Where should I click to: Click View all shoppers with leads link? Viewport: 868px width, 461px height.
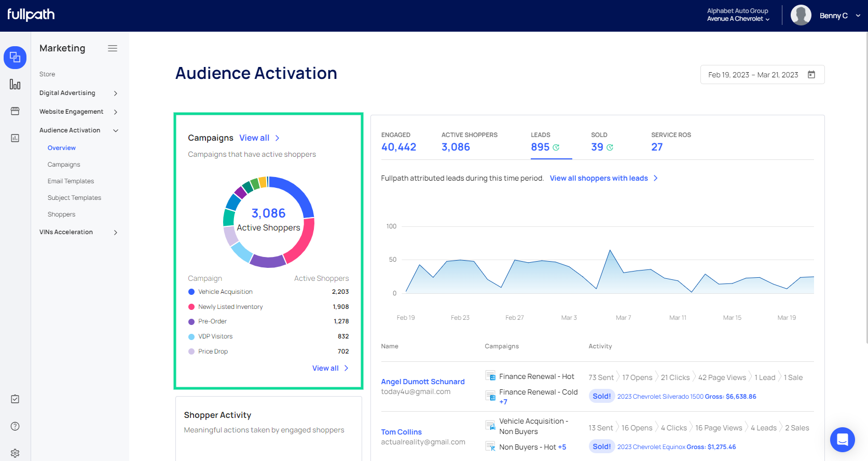click(599, 178)
